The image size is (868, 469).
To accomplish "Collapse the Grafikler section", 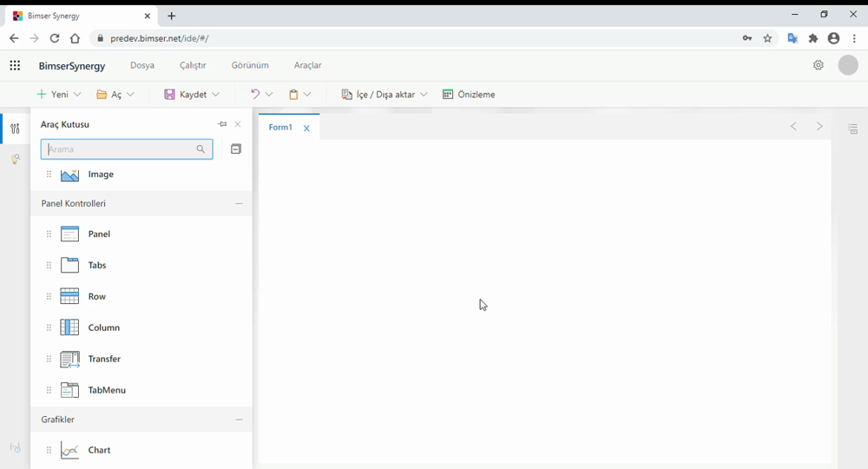I will tap(239, 419).
